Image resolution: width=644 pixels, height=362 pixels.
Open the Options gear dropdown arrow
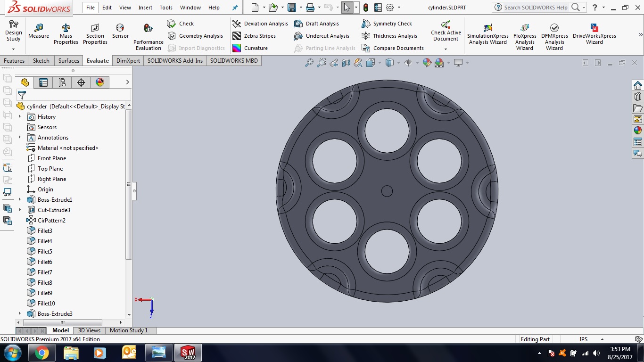click(399, 8)
